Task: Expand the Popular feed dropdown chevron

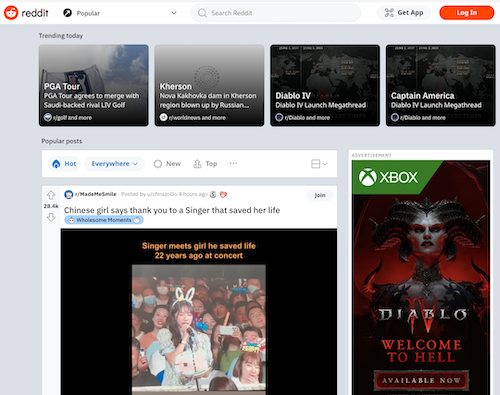Action: (x=174, y=13)
